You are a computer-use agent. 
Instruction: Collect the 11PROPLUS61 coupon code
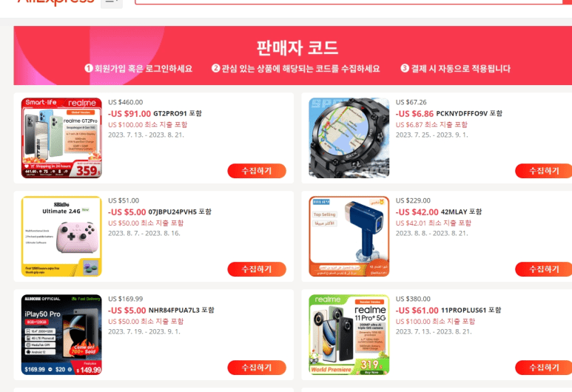[544, 368]
